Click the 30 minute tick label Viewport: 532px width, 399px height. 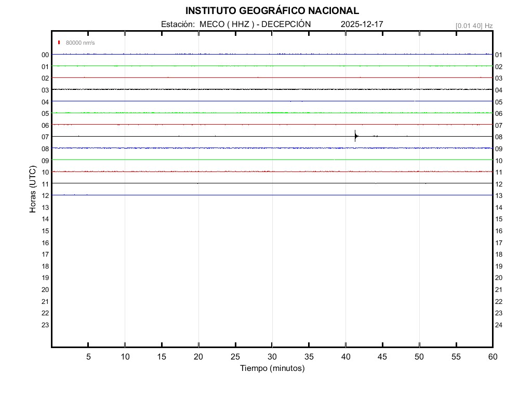(x=272, y=357)
